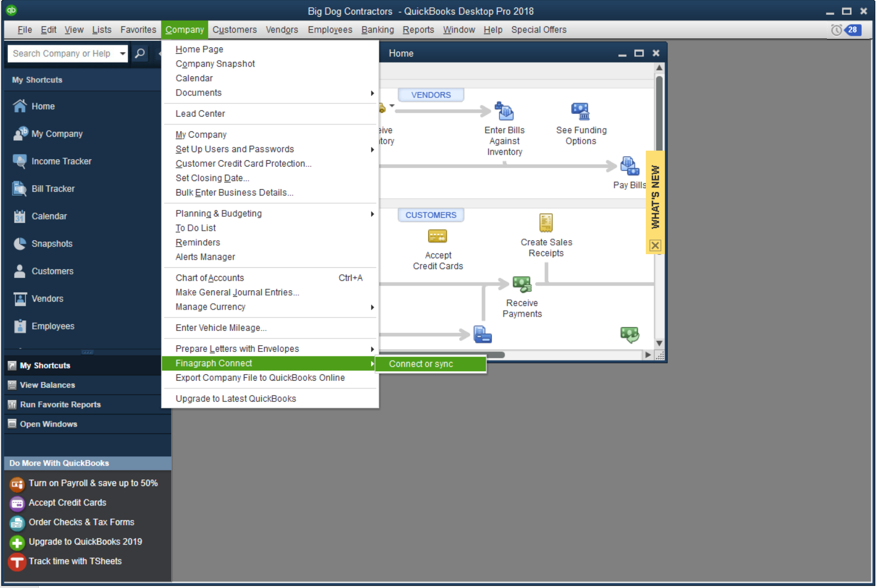
Task: Select Make General Journal Entries
Action: pyautogui.click(x=270, y=292)
